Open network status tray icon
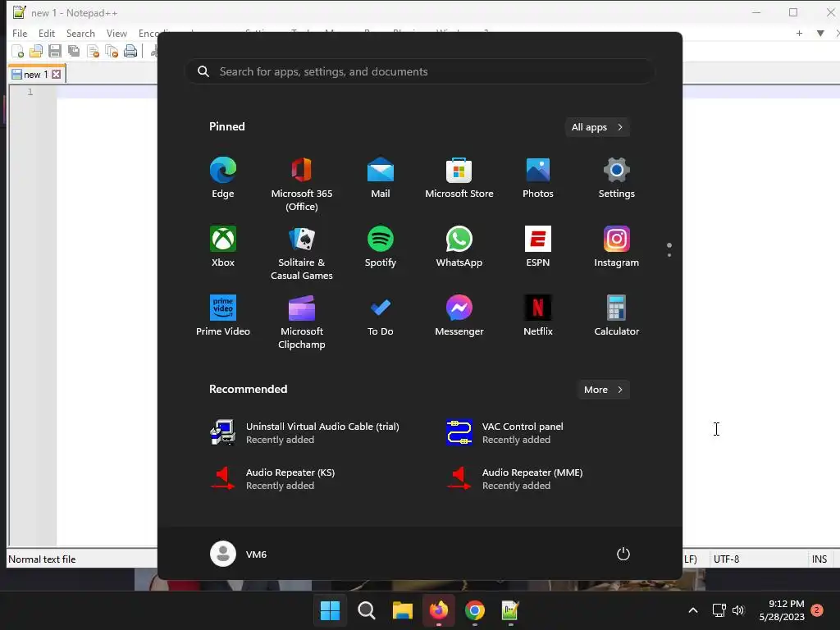Image resolution: width=840 pixels, height=630 pixels. click(719, 610)
